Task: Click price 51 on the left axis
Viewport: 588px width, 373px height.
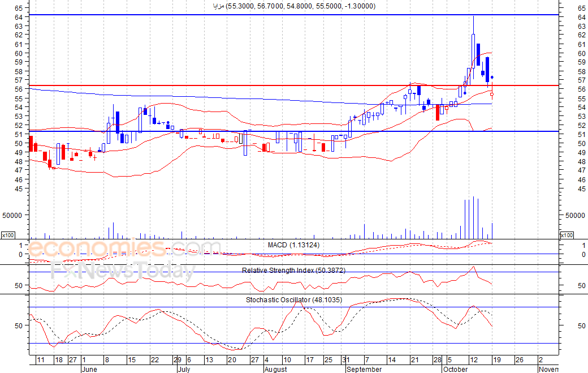Action: (19, 134)
